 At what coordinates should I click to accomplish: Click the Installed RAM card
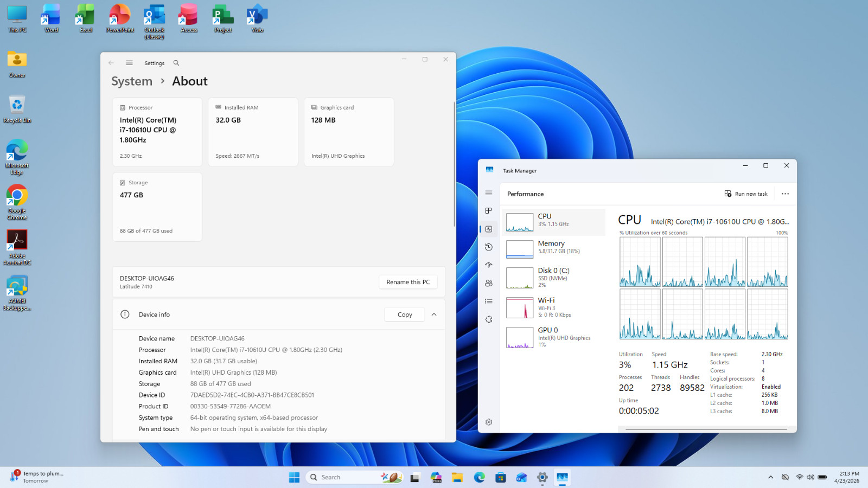point(253,132)
